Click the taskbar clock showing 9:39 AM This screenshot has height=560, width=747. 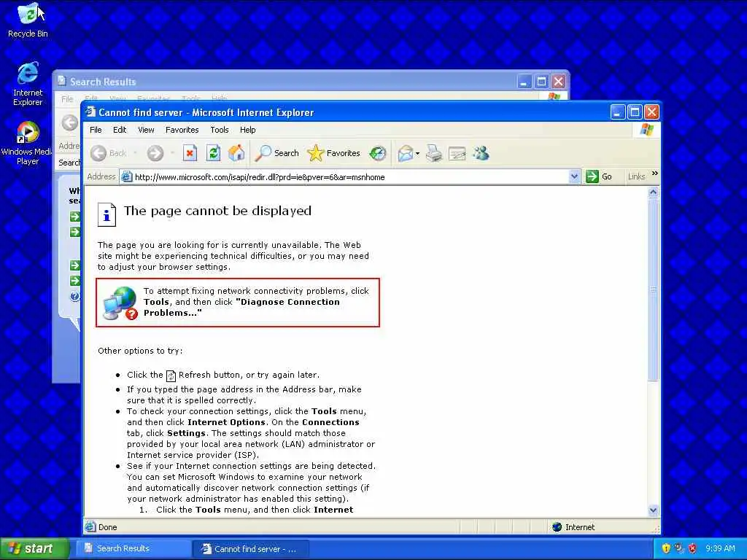click(x=720, y=548)
